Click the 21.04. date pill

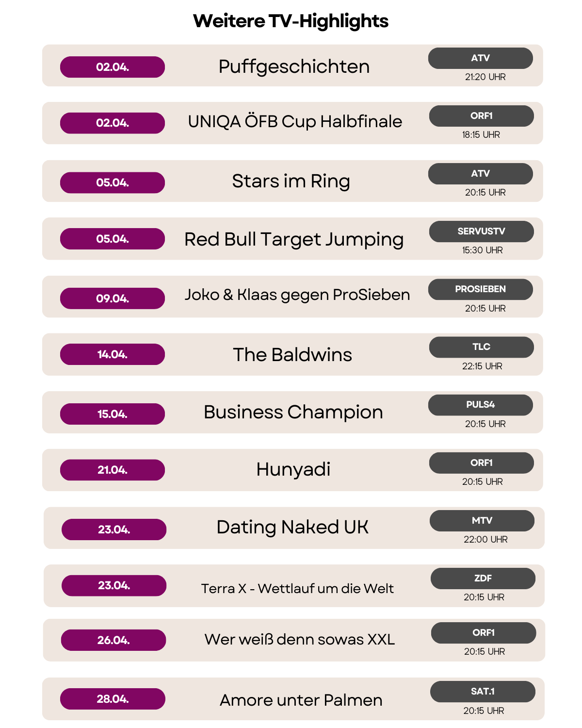point(113,470)
